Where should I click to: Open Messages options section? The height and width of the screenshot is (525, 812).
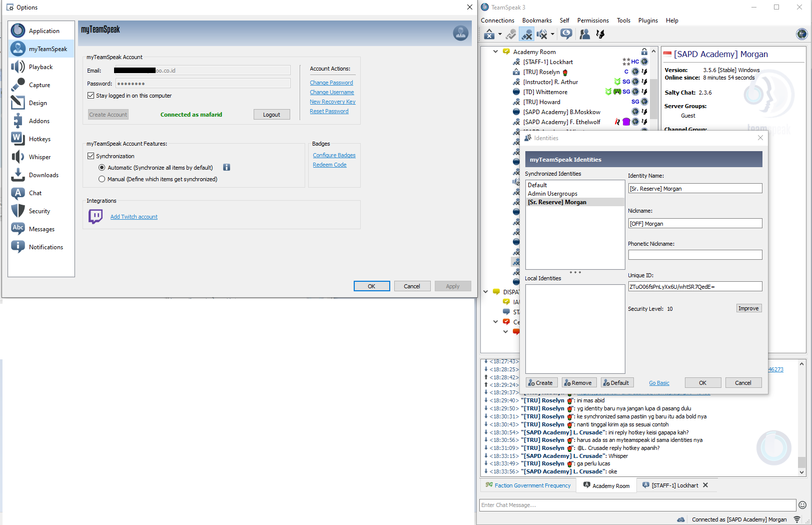[x=42, y=229]
